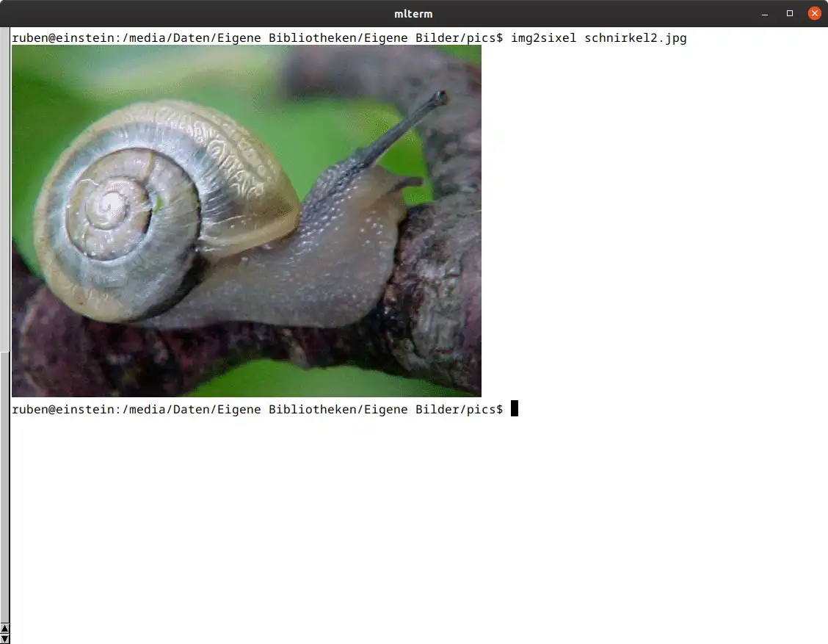
Task: Click the 'mlterm' window title text
Action: coord(413,14)
